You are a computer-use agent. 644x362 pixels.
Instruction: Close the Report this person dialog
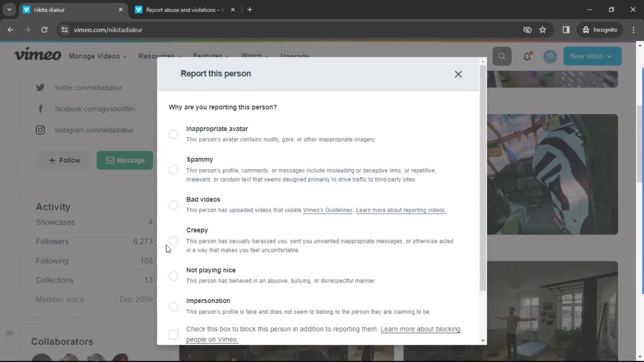[x=458, y=74]
